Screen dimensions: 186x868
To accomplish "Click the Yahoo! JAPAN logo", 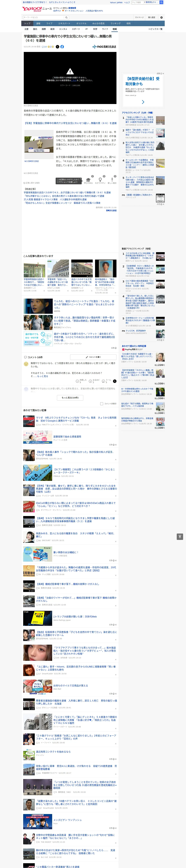I will tap(32, 9).
